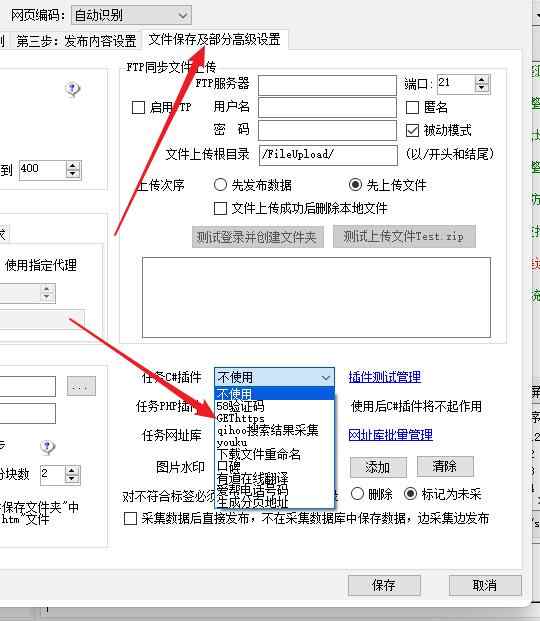Pick 下载文件重命名 in the dropdown list
540x621 pixels.
click(259, 454)
